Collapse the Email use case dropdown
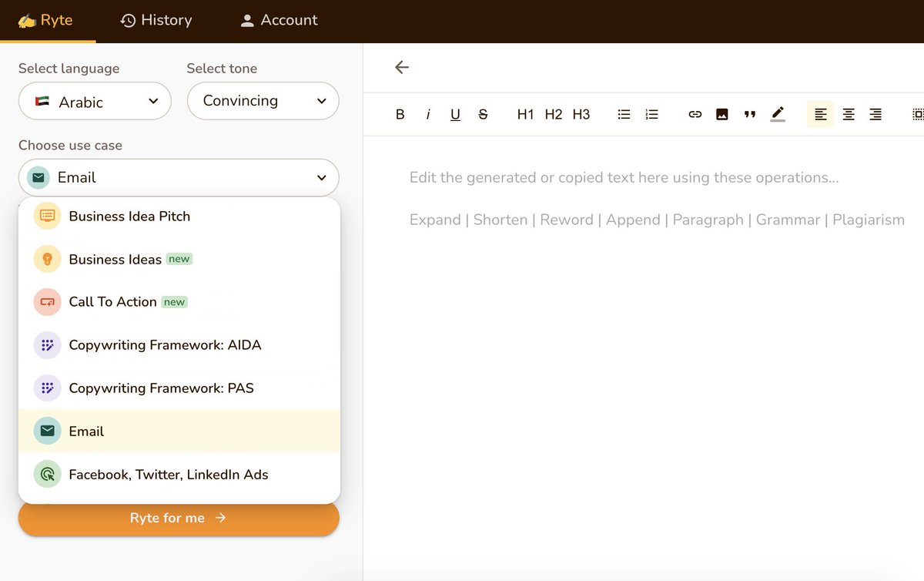Screen dimensions: 924x581 pos(179,177)
